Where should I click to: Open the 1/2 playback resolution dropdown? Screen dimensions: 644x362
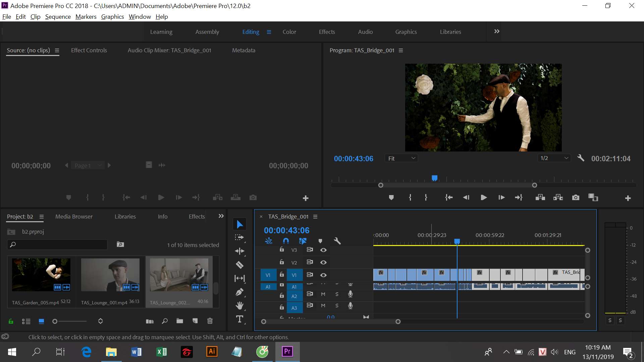(554, 158)
